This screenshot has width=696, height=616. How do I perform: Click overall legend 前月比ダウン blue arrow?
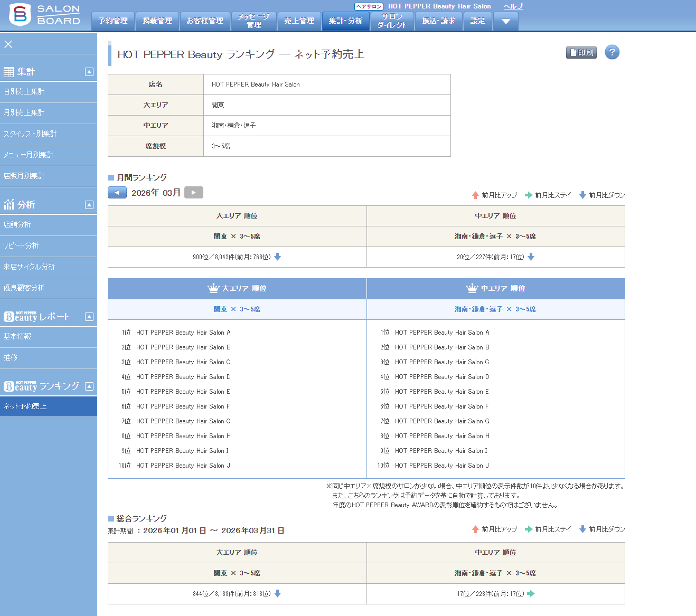tap(582, 529)
